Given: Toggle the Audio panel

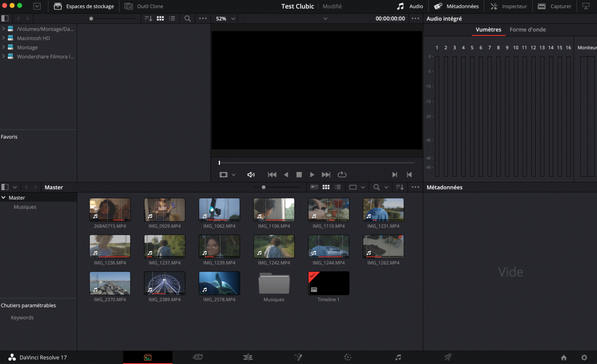Looking at the screenshot, I should (x=409, y=6).
